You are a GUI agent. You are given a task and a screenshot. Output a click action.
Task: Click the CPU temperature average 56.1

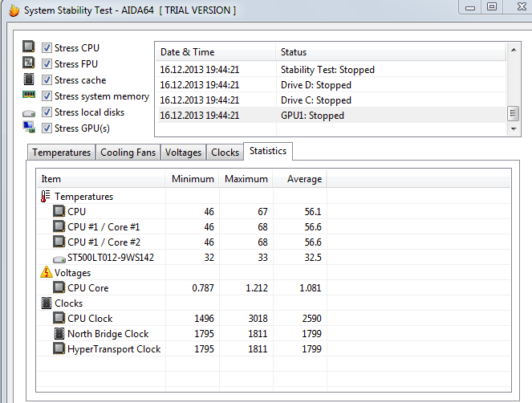[313, 211]
